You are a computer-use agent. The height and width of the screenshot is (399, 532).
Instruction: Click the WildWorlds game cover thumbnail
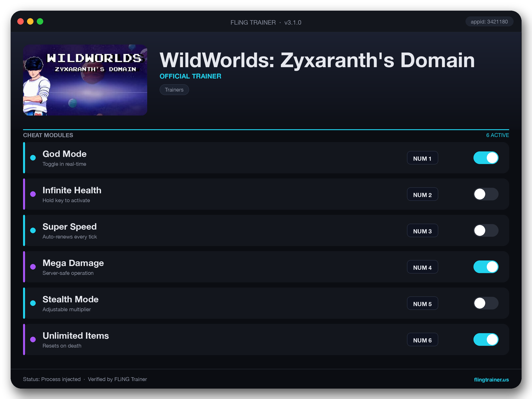pyautogui.click(x=85, y=80)
